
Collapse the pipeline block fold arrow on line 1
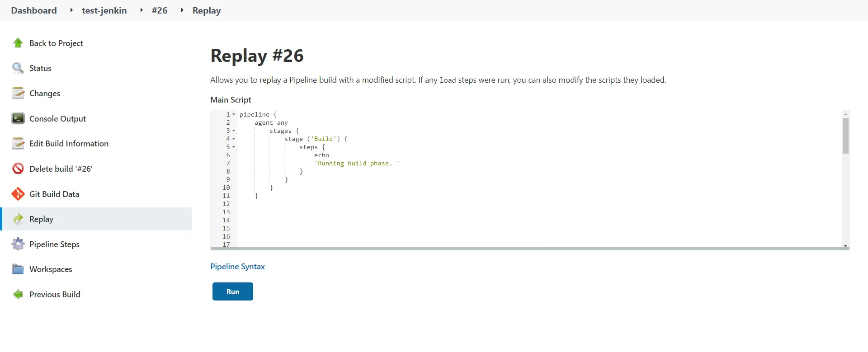pyautogui.click(x=234, y=115)
